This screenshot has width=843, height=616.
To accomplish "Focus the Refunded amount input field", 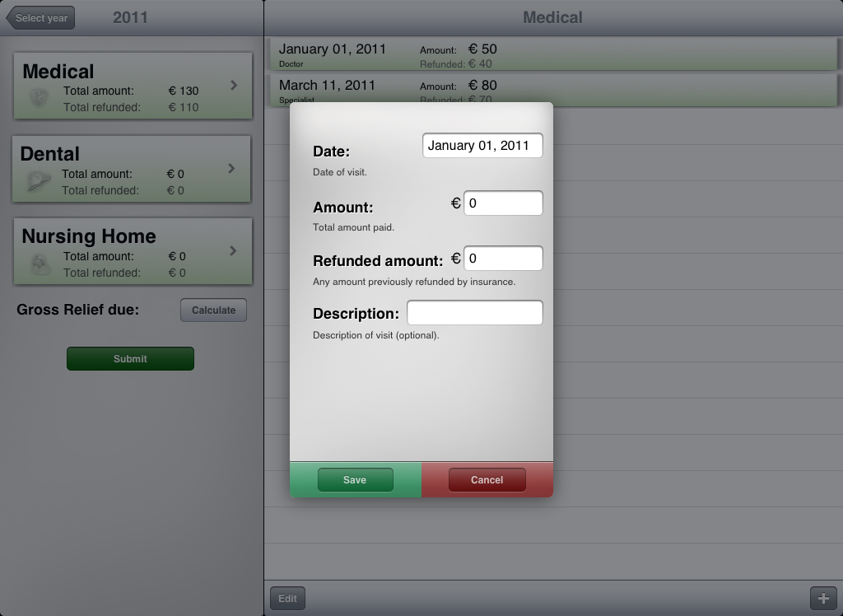I will pos(503,259).
